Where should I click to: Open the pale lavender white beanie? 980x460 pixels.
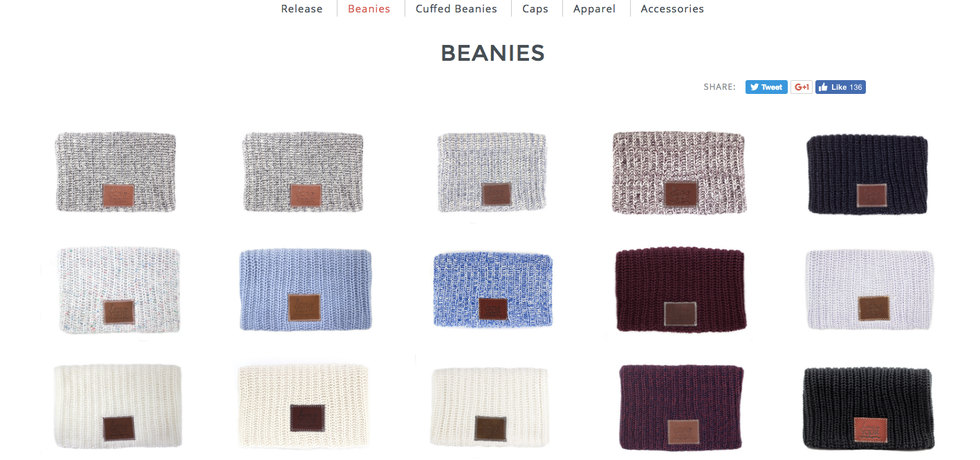click(869, 289)
